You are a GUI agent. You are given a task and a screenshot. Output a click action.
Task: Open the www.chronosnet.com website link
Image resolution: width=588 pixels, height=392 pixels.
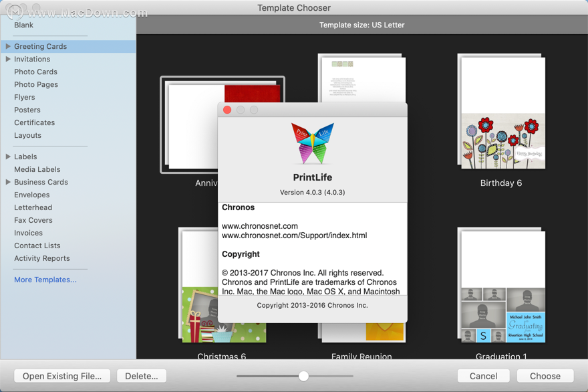(x=260, y=226)
